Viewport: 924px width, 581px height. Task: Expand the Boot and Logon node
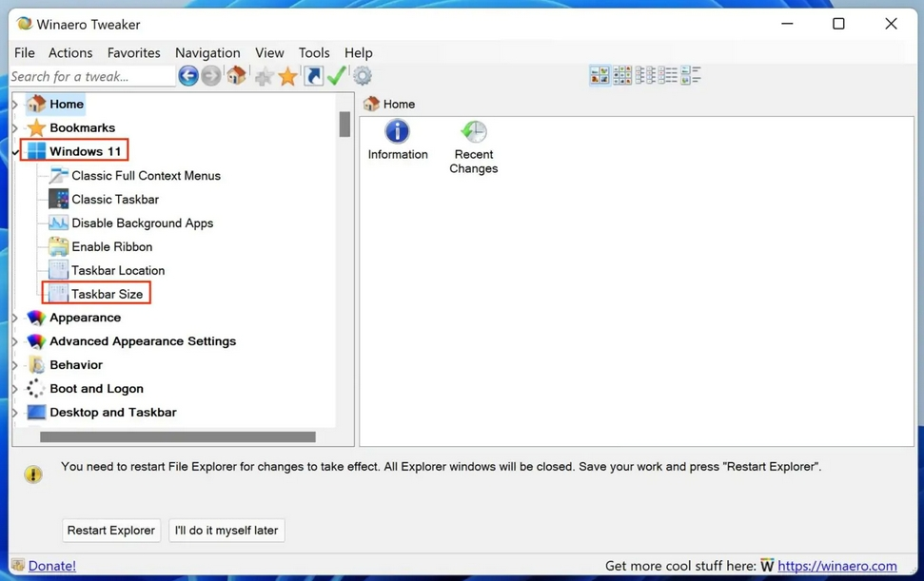(15, 389)
